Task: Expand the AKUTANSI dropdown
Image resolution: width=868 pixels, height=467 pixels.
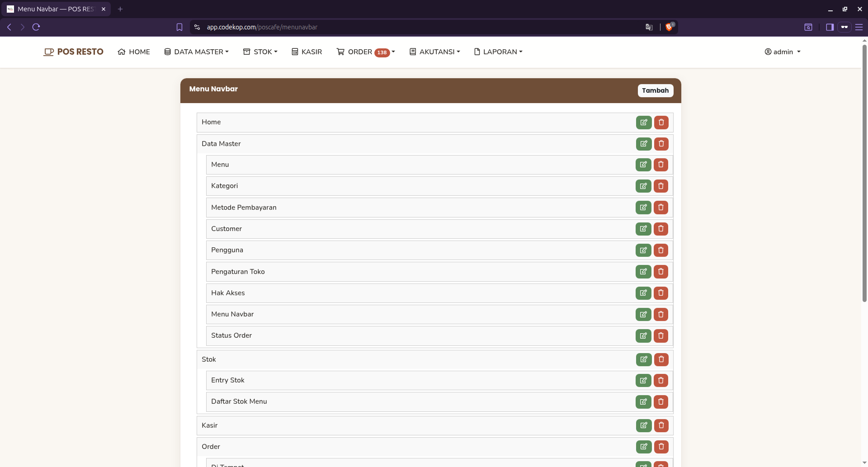Action: pos(435,52)
